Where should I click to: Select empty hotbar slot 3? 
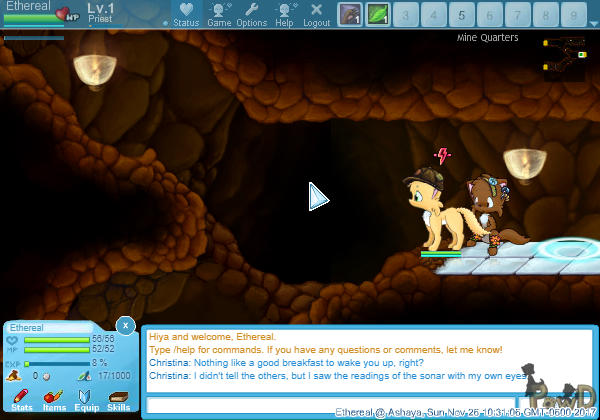tap(406, 15)
